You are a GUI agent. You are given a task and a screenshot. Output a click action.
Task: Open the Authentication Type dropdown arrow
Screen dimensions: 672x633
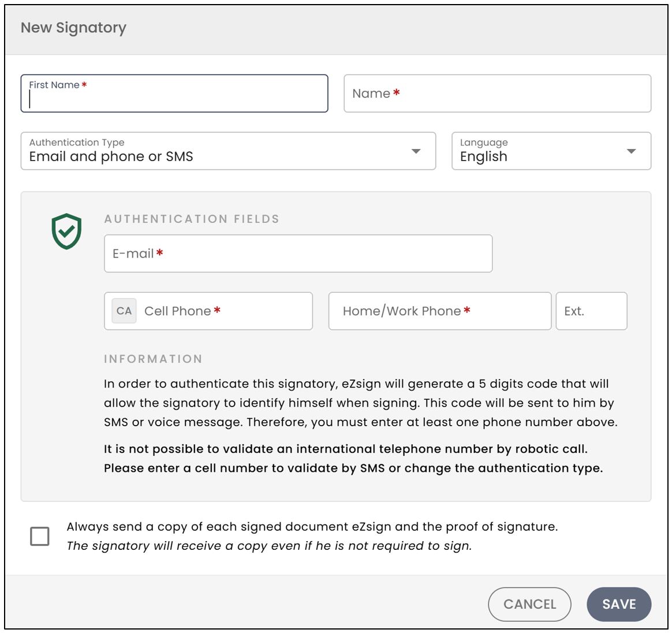[x=416, y=151]
